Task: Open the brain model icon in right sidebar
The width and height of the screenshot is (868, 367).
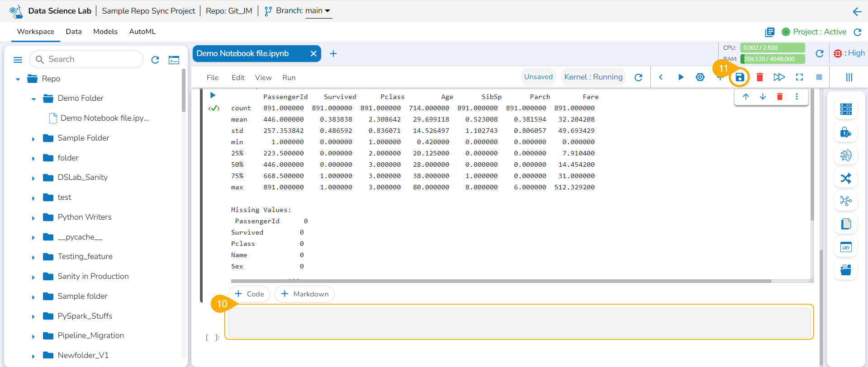Action: tap(845, 155)
